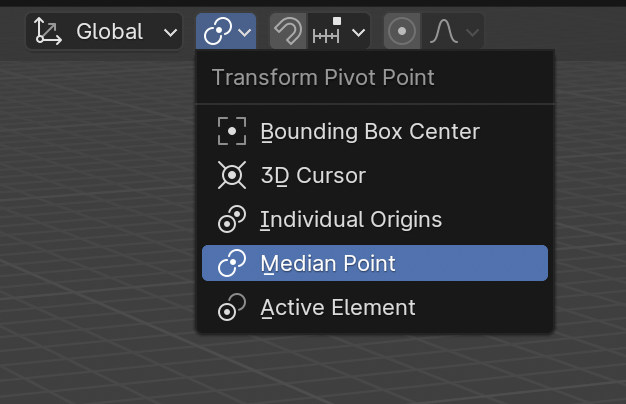Choose the highlighted Median Point option
The image size is (626, 404).
pyautogui.click(x=375, y=263)
